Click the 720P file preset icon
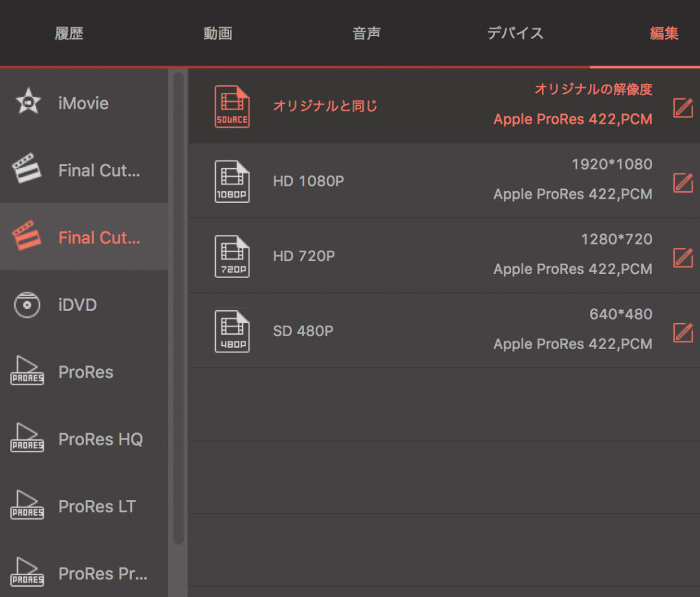This screenshot has height=597, width=700. coord(232,257)
